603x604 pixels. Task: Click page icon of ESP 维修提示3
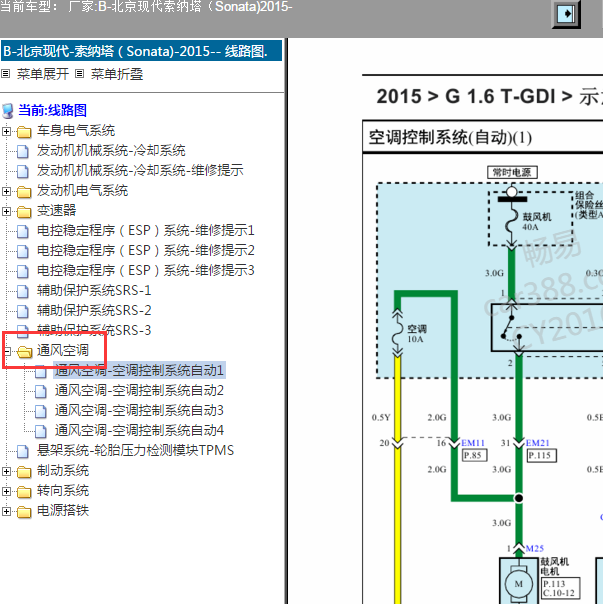pos(23,272)
